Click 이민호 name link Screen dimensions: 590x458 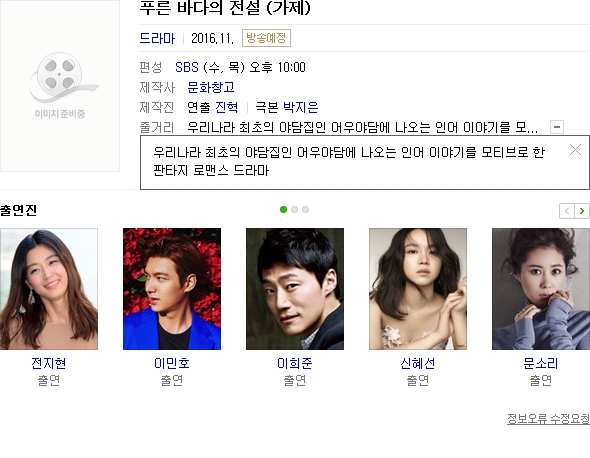(x=172, y=363)
